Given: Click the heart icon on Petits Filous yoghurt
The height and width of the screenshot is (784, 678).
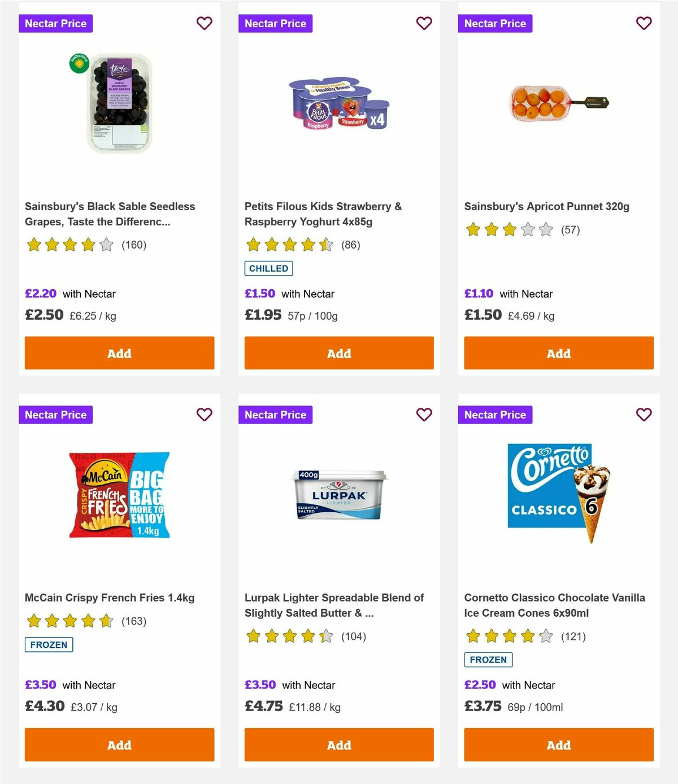Looking at the screenshot, I should (x=424, y=23).
